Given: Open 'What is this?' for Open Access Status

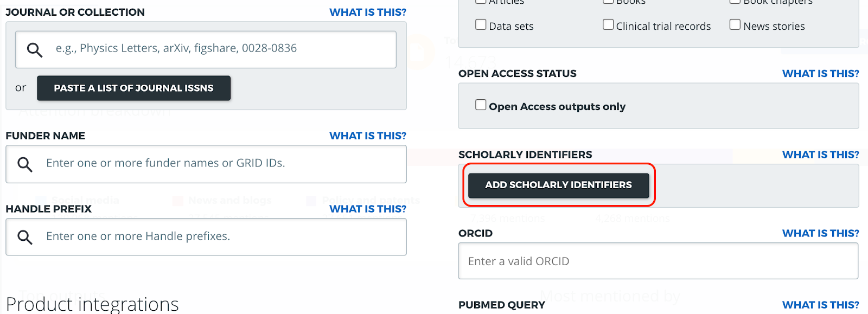Looking at the screenshot, I should (820, 73).
